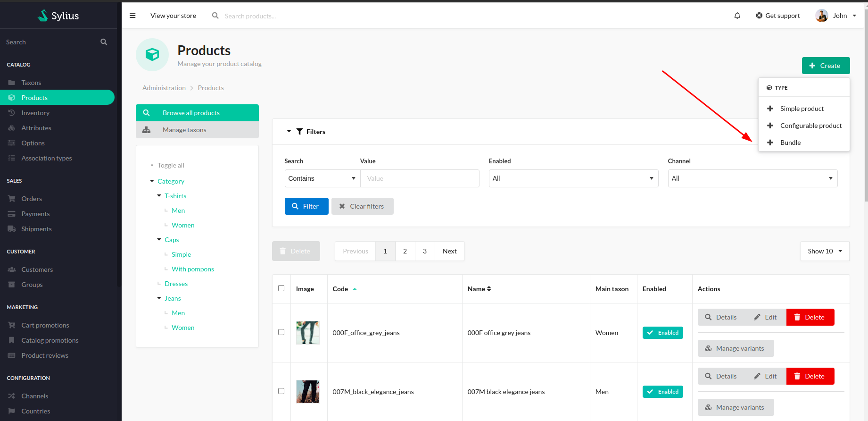The image size is (868, 421).
Task: Open the Enabled filter dropdown
Action: [x=573, y=178]
